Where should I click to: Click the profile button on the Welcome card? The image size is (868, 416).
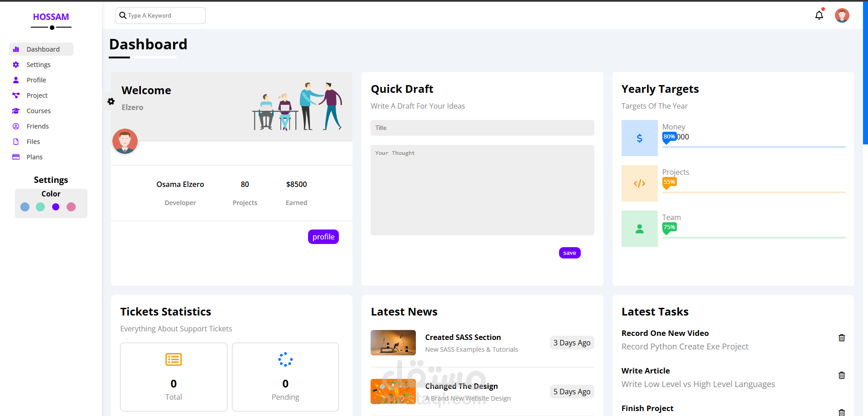click(x=323, y=236)
